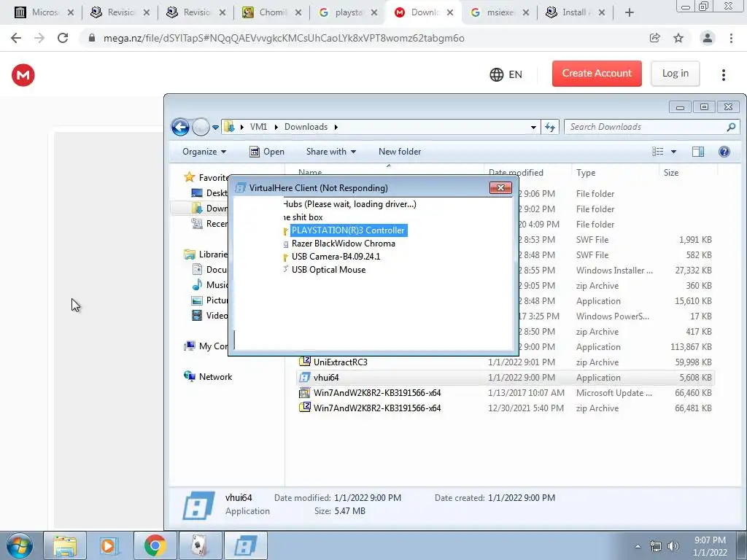
Task: Click the Windows Start button
Action: (20, 545)
